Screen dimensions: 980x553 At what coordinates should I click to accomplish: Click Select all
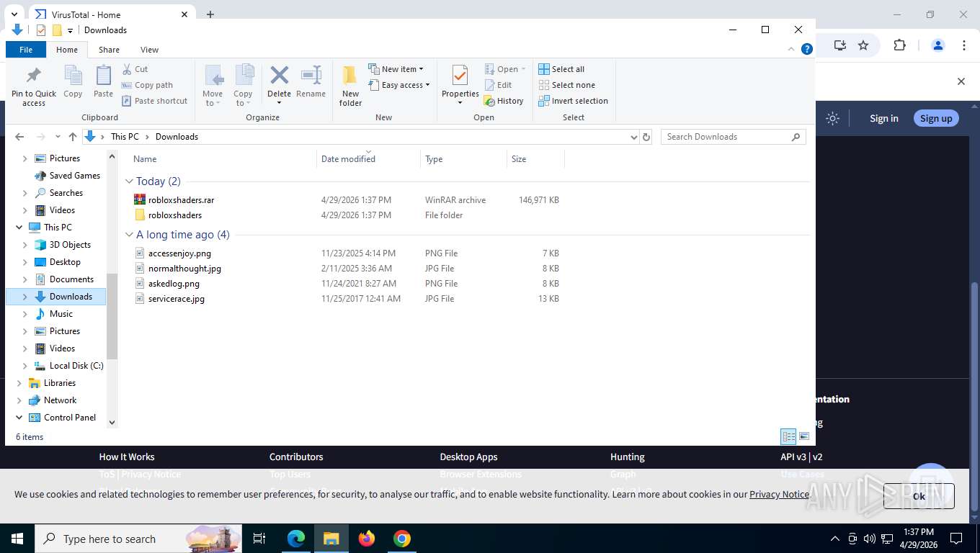[561, 69]
